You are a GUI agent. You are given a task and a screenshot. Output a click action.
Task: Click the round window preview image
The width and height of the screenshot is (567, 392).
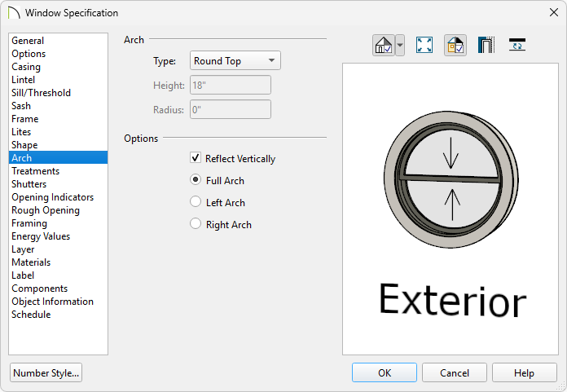pyautogui.click(x=451, y=179)
